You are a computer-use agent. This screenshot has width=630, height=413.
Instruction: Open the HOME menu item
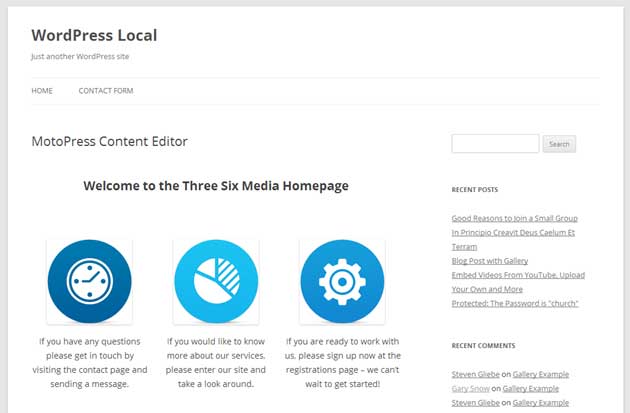(42, 91)
